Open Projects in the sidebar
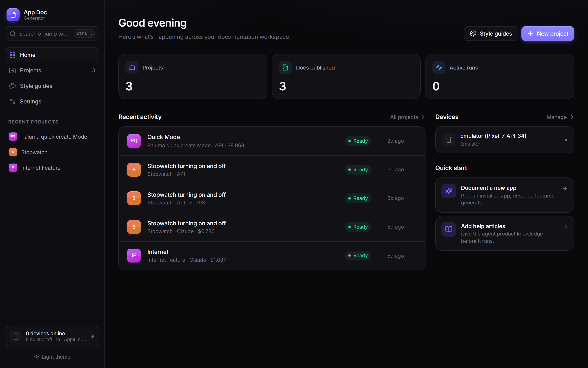The width and height of the screenshot is (588, 368). click(52, 71)
